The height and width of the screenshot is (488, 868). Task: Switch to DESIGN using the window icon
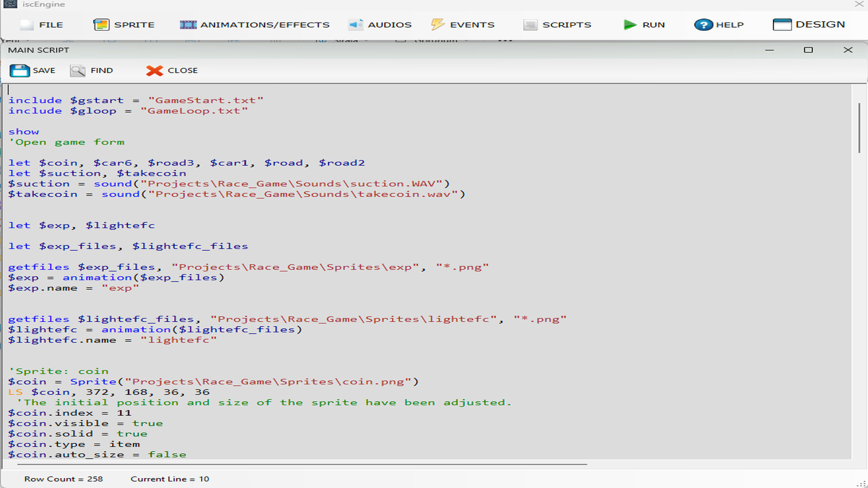(783, 24)
